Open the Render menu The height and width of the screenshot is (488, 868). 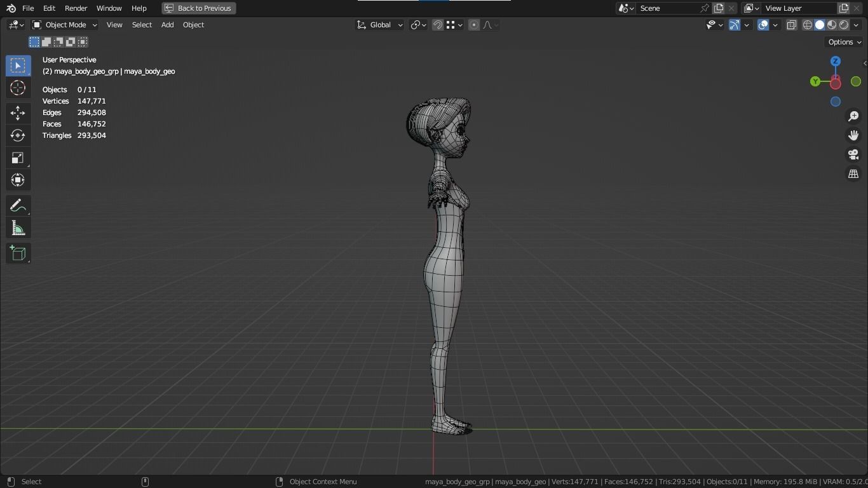[76, 8]
